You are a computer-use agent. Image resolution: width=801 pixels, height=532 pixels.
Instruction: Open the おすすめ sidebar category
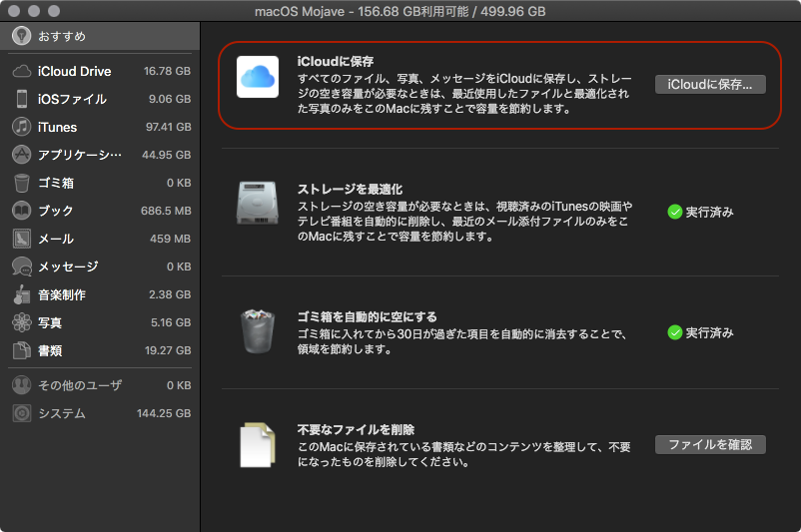point(100,36)
